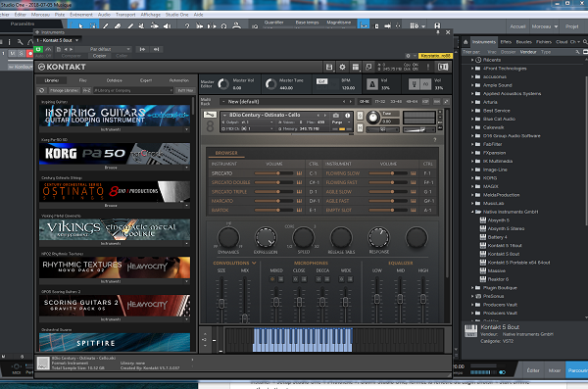Click the Ostinato Strings library banner
This screenshot has width=588, height=389.
tap(115, 192)
